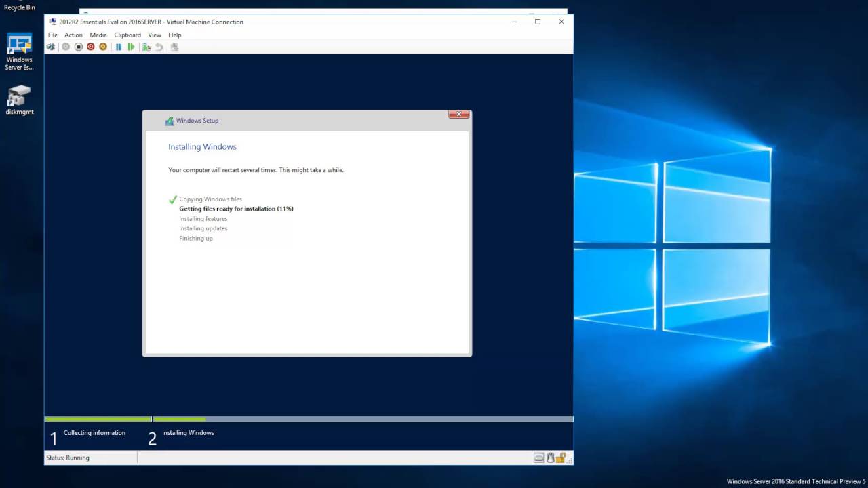868x488 pixels.
Task: Open the Media menu
Action: pos(98,35)
